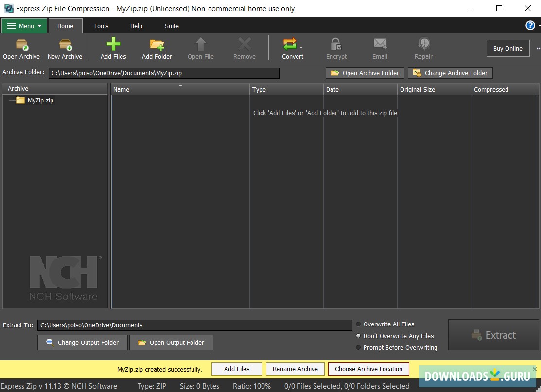Click the 'Click Add Files or Add Folder' hint text
Viewport: 541px width, 392px height.
point(325,113)
